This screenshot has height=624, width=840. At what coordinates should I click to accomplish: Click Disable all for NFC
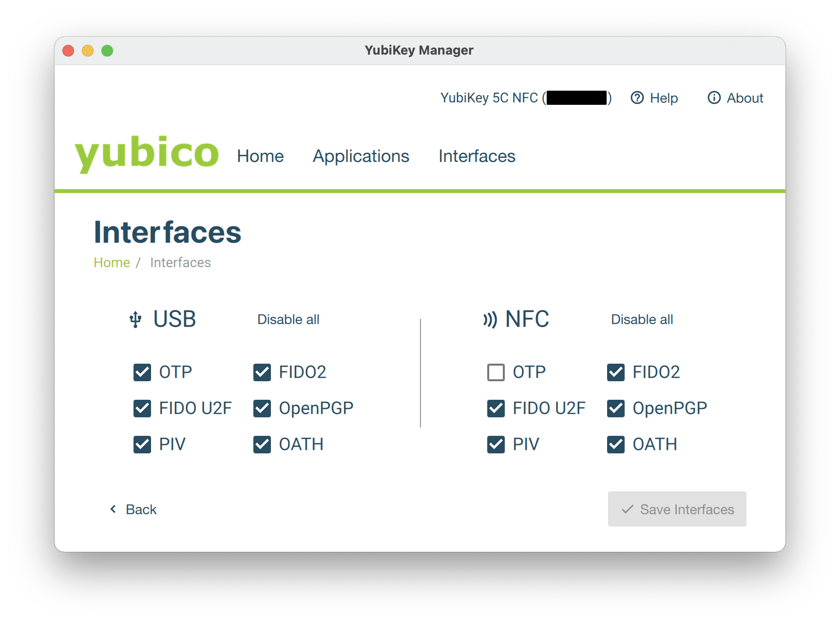tap(642, 320)
